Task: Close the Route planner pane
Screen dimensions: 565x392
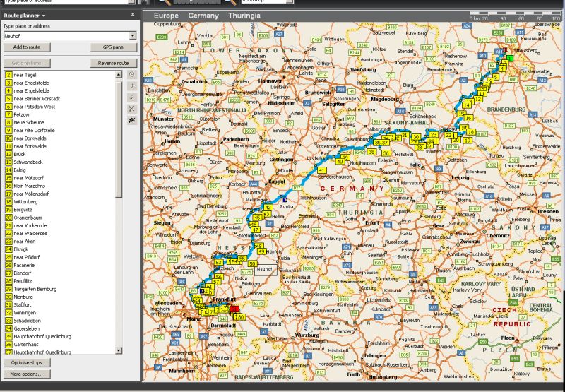Action: [x=133, y=14]
